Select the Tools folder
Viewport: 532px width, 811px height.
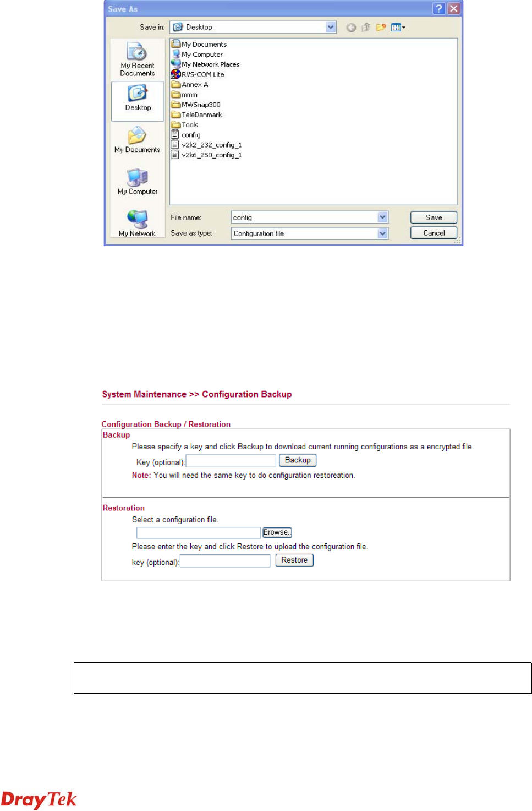185,124
